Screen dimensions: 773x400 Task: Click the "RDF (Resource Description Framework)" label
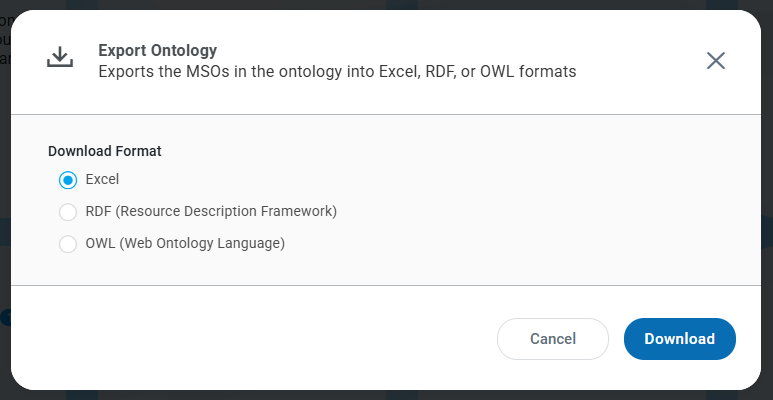[x=211, y=212]
